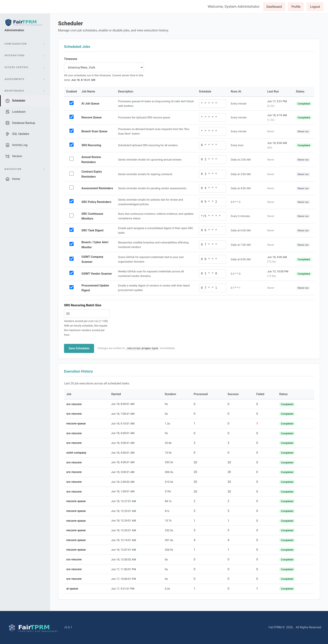Toggle Breach Scan Queue enabled checkbox
This screenshot has height=644, width=328.
point(72,131)
